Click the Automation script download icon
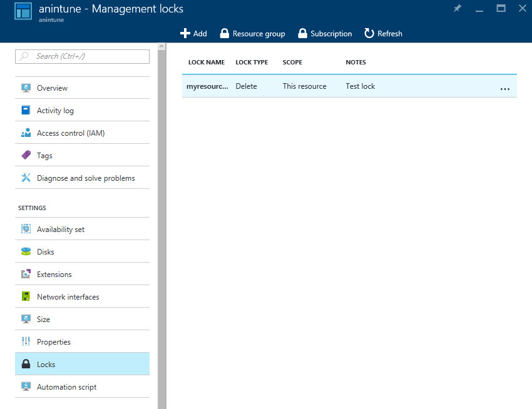532x409 pixels. click(26, 386)
